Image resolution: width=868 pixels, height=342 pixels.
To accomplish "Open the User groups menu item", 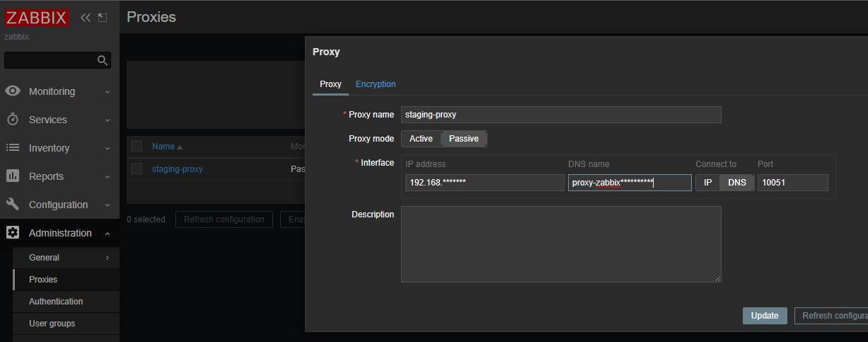I will 66,324.
